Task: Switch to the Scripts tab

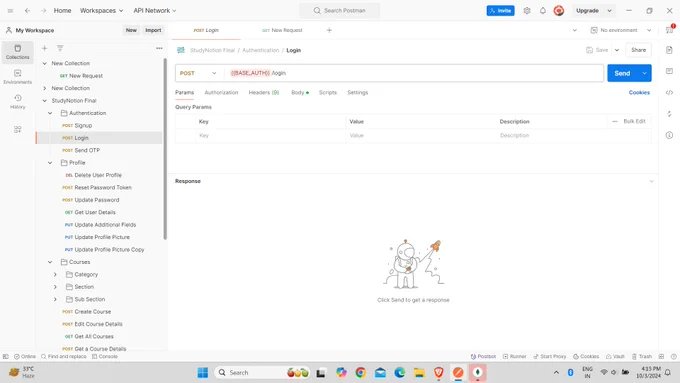Action: [x=328, y=92]
